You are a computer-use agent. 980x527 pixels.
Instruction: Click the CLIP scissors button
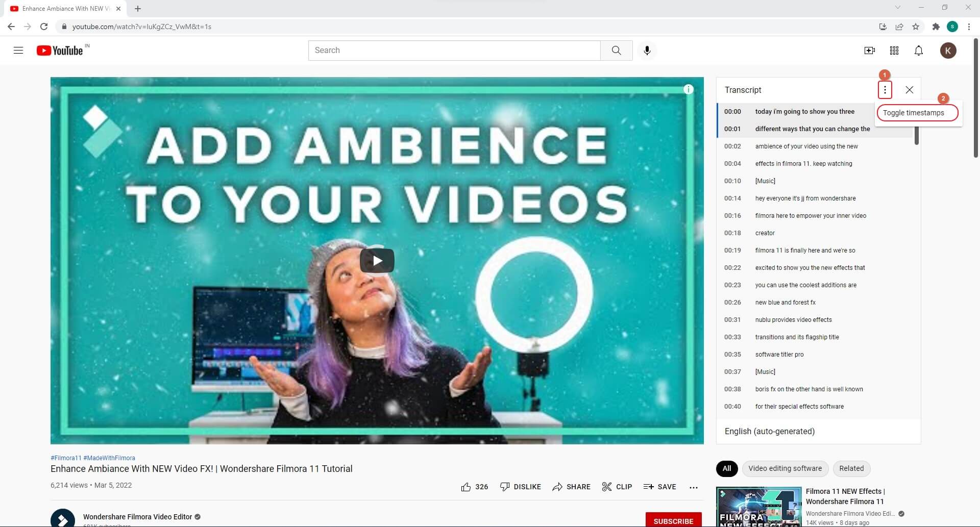617,487
